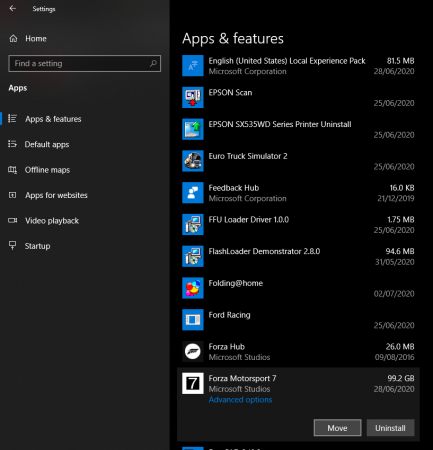The width and height of the screenshot is (433, 450).
Task: Click the 94.6 MB size value
Action: [x=400, y=251]
